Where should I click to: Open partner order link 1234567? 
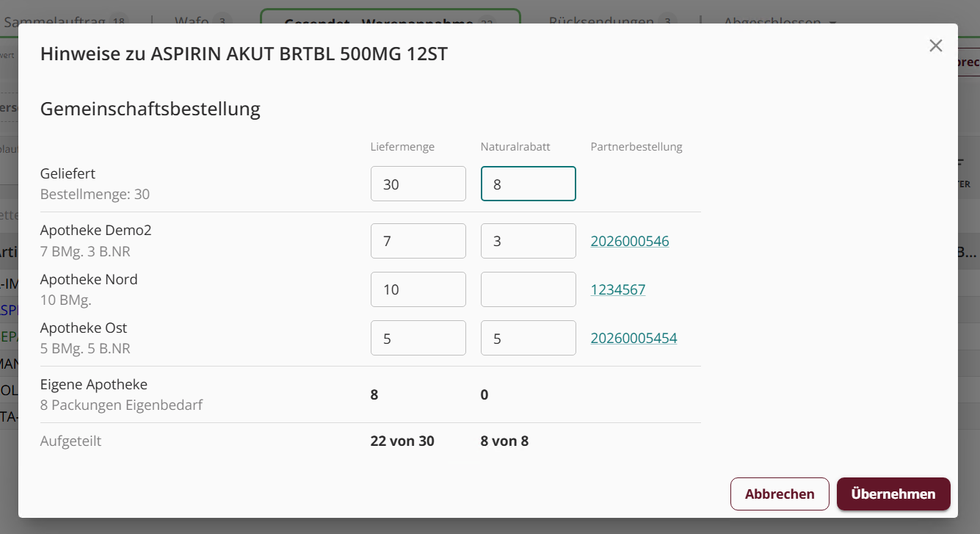618,289
